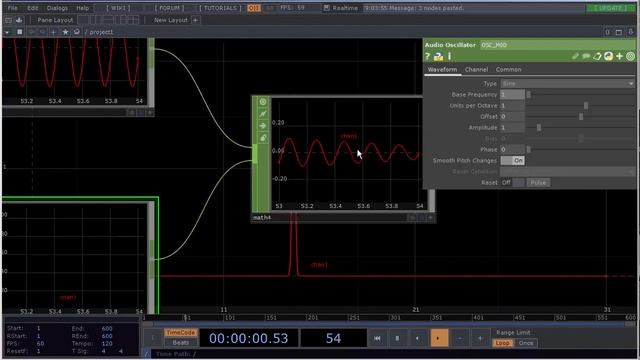640x360 pixels.
Task: Play timeline forward
Action: point(439,338)
